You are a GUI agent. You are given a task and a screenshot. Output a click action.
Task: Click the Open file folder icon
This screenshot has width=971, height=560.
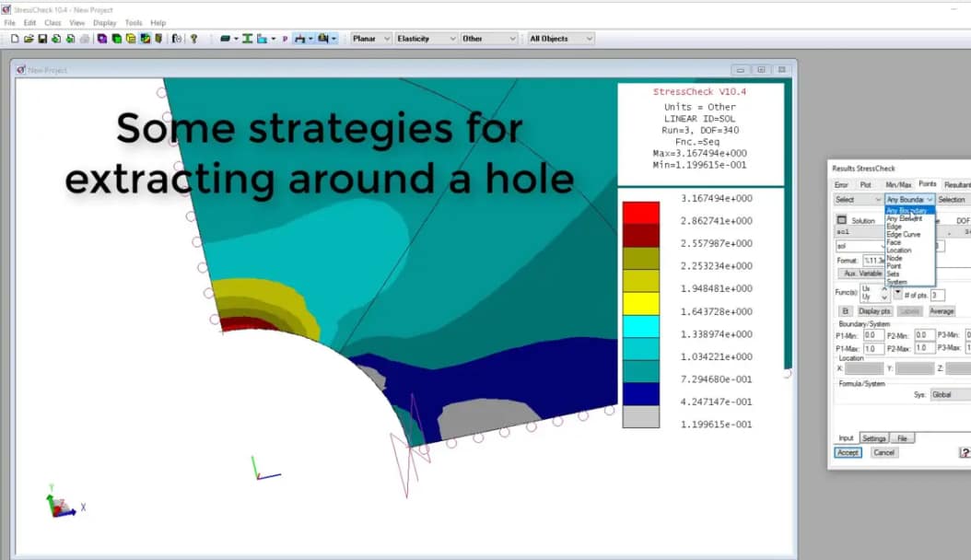pos(29,38)
